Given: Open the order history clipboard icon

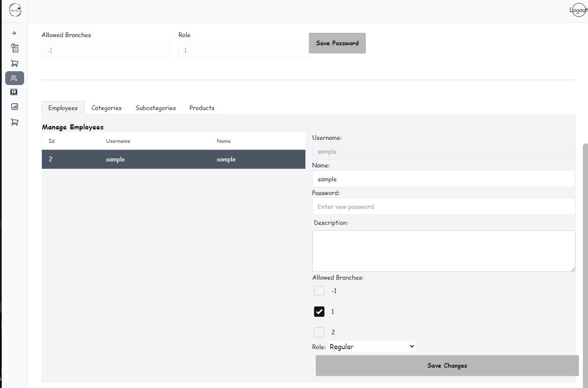Looking at the screenshot, I should [14, 48].
